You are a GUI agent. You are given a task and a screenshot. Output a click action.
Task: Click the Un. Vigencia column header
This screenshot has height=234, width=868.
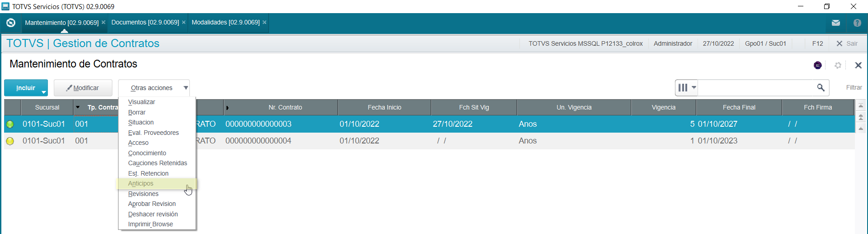pos(574,107)
